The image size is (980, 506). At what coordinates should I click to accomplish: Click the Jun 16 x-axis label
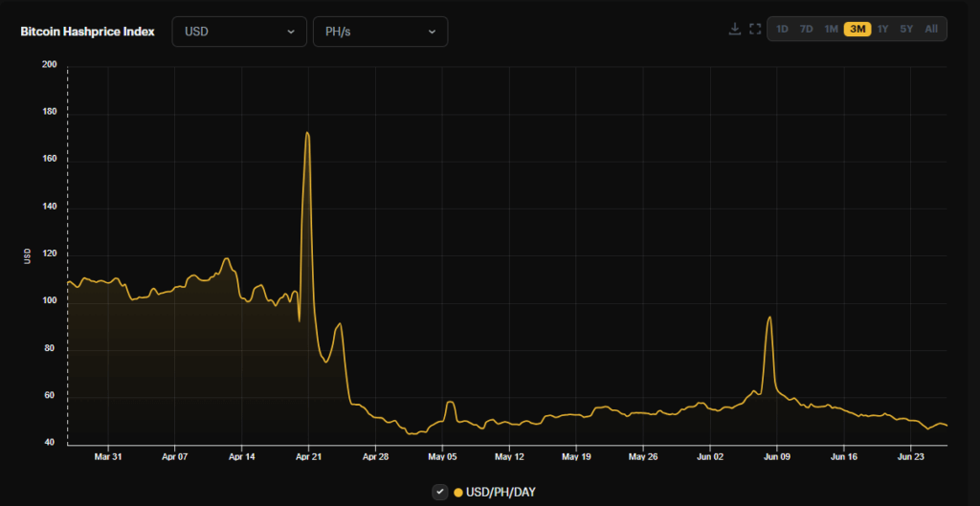click(844, 456)
